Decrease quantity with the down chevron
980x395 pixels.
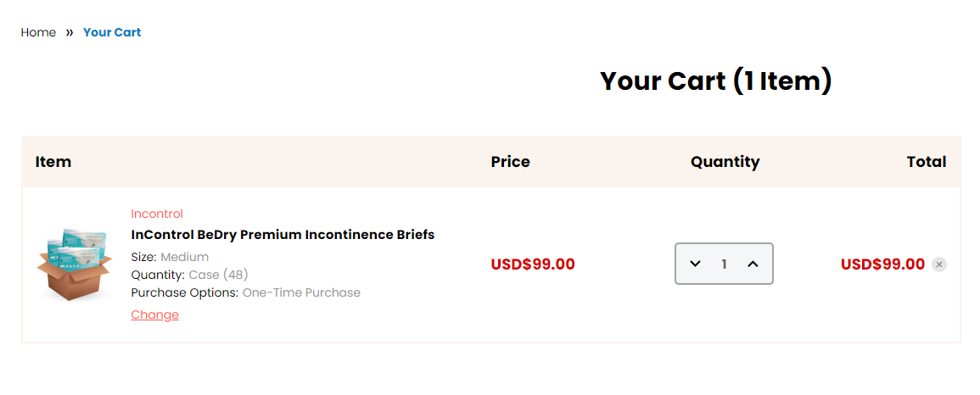[695, 264]
